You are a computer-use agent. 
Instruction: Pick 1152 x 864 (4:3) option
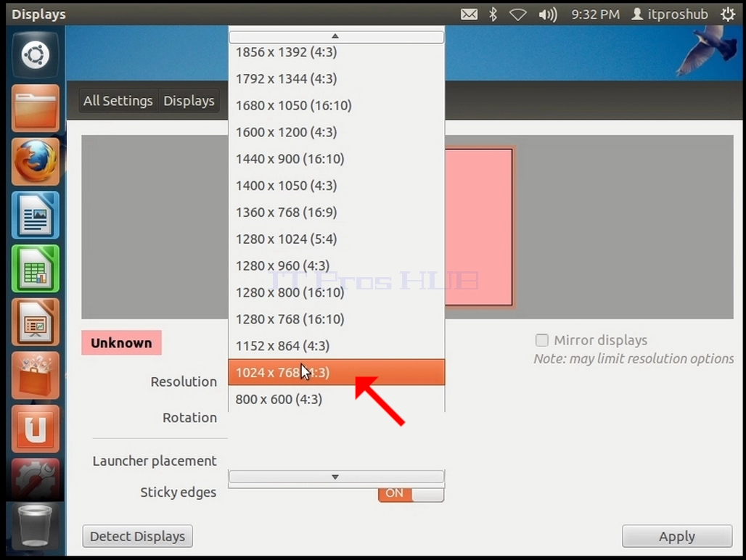(337, 345)
